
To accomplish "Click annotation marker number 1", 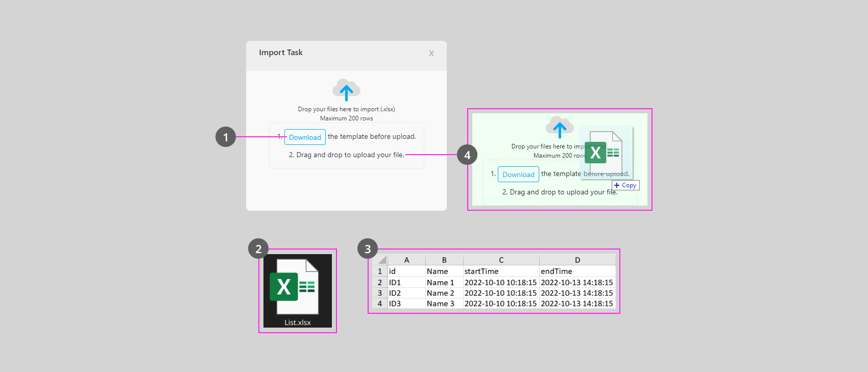I will [226, 137].
